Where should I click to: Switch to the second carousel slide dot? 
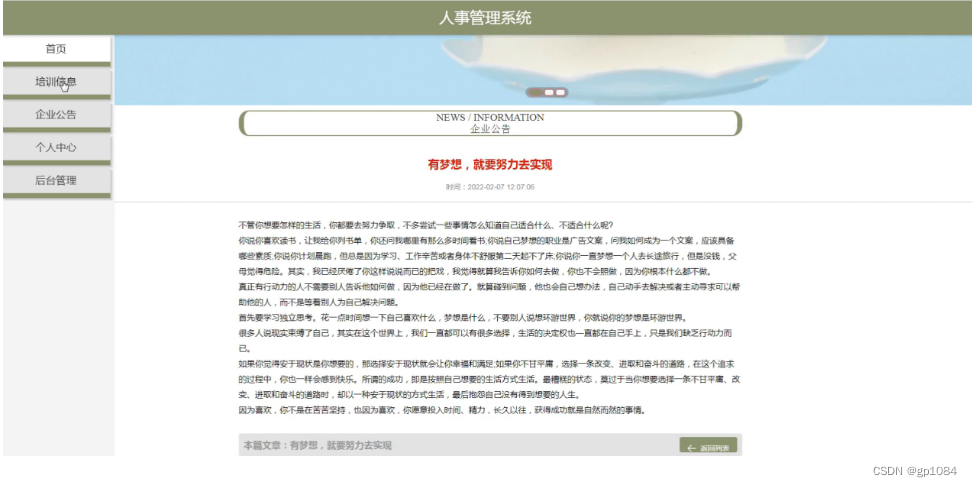click(549, 92)
